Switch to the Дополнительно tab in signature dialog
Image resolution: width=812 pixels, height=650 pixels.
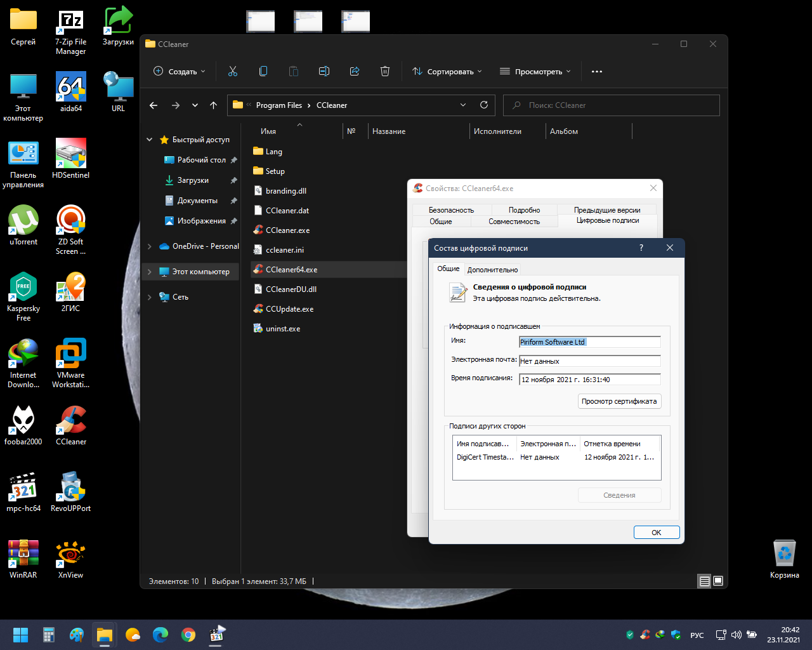point(493,270)
